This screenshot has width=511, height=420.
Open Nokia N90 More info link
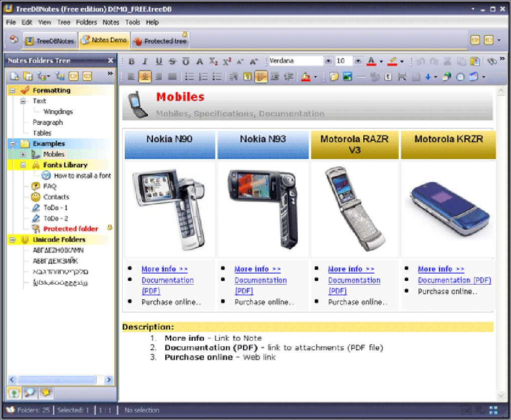click(x=165, y=269)
